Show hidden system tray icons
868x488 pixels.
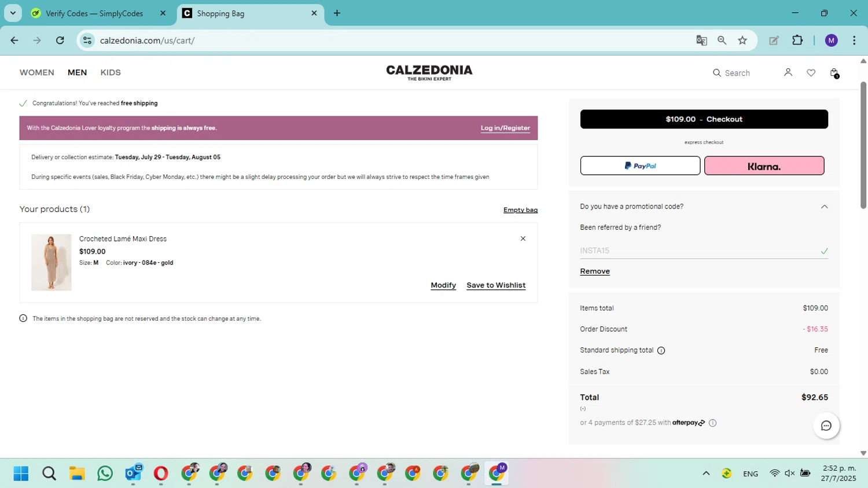coord(706,474)
